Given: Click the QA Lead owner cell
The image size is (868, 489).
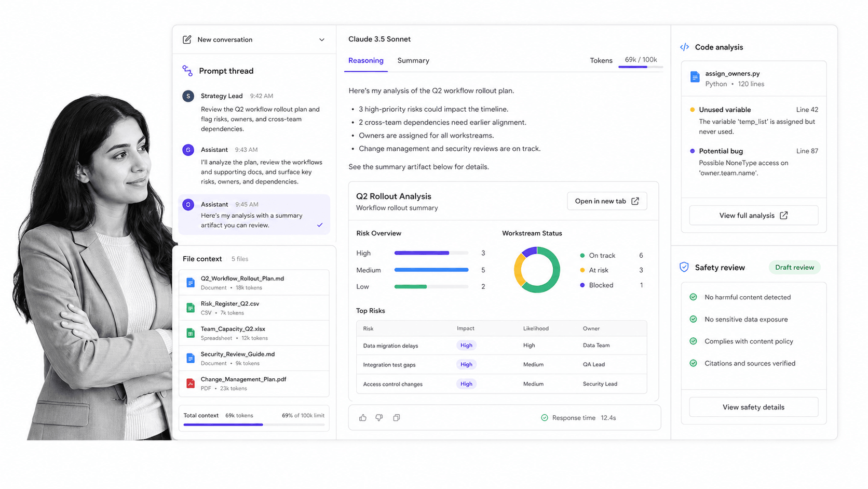Looking at the screenshot, I should point(594,365).
